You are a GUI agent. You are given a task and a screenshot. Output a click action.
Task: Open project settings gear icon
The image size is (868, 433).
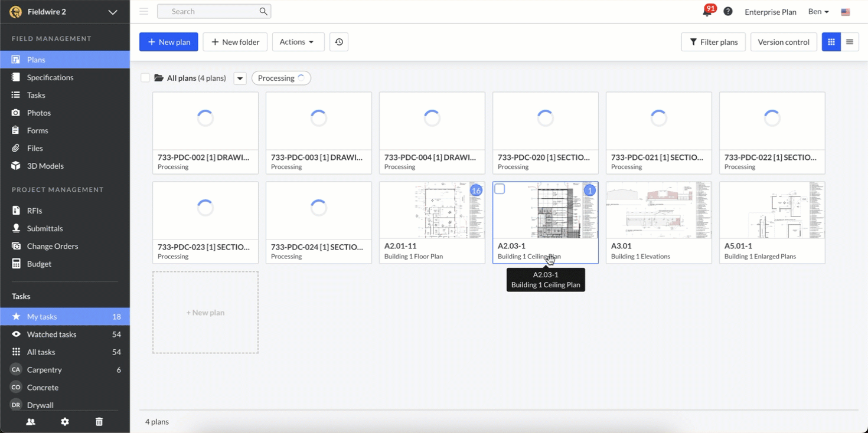coord(65,422)
